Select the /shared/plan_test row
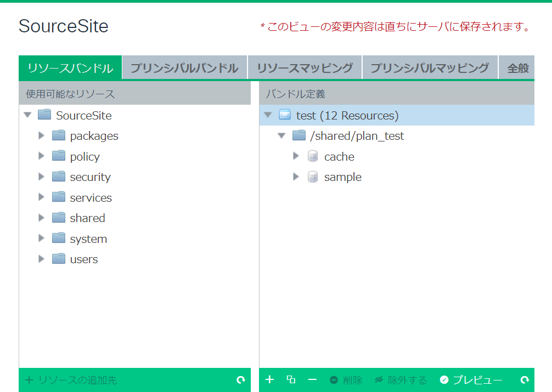 coord(397,135)
